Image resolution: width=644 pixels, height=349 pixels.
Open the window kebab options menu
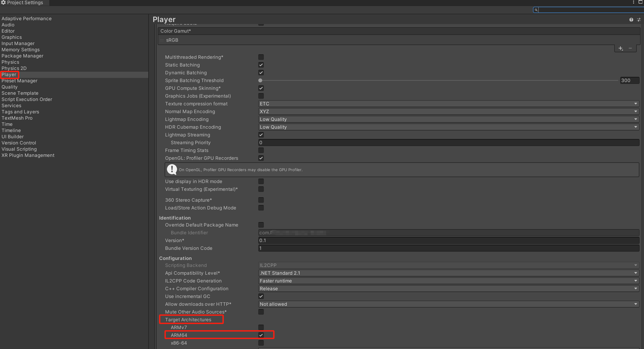(633, 2)
